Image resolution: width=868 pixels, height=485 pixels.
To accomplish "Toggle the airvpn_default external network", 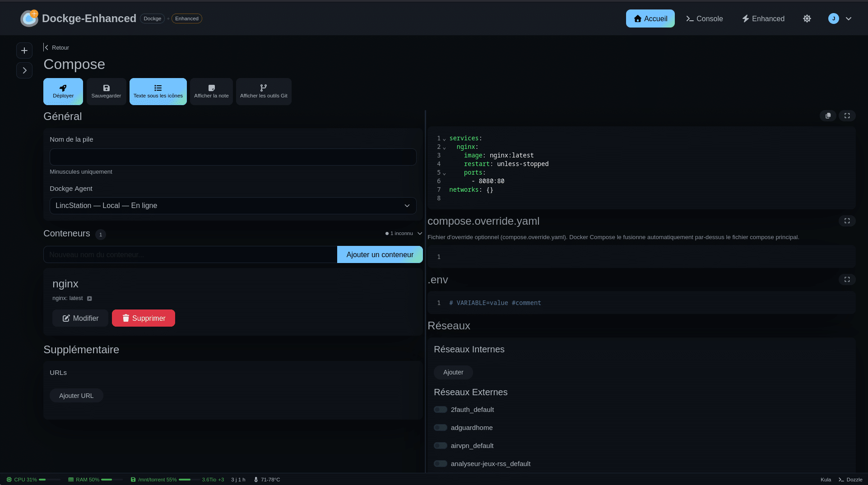I will pos(441,446).
